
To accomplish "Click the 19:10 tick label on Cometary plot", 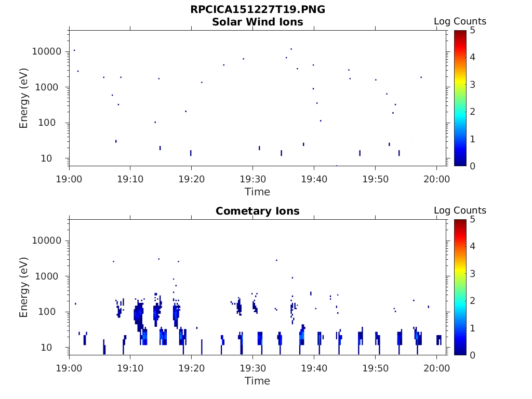I will tap(130, 368).
